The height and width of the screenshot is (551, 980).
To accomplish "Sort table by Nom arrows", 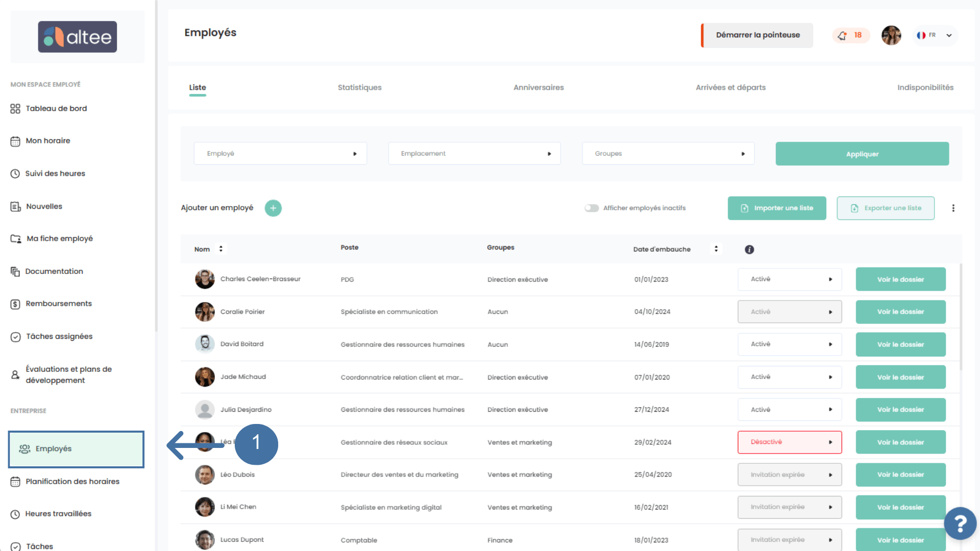I will 221,249.
